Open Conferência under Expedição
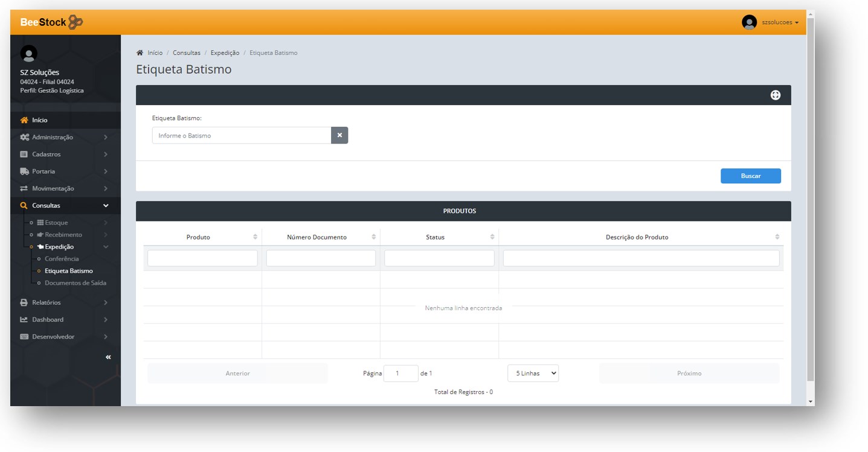Viewport: 868px width, 452px height. tap(62, 259)
